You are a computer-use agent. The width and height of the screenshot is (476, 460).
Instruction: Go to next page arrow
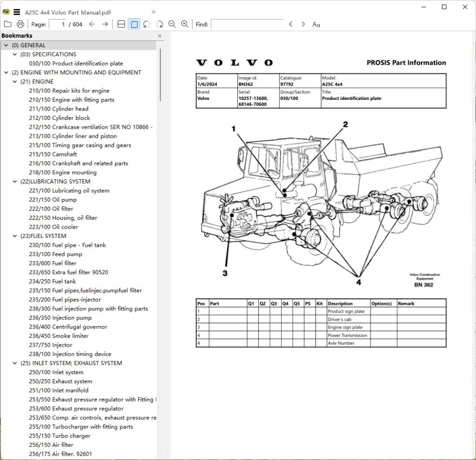pos(105,24)
